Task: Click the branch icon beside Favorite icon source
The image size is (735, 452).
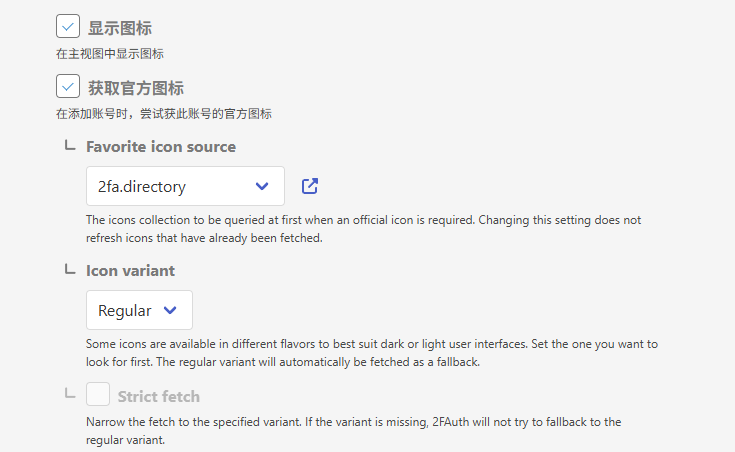Action: [69, 146]
